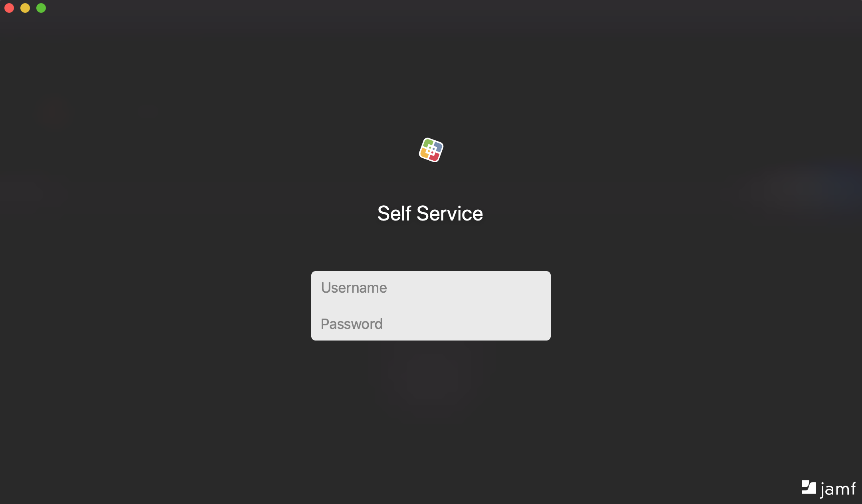This screenshot has width=862, height=504.
Task: Click the colorful Self Service app icon
Action: coord(431,150)
